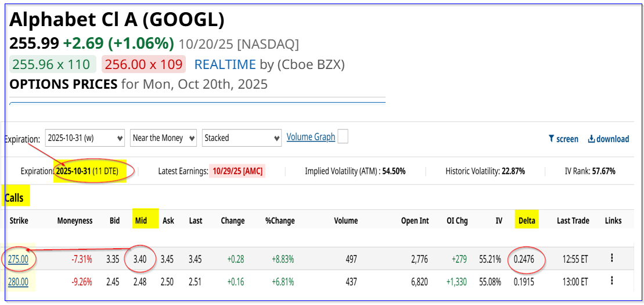This screenshot has height=305, width=644.
Task: Sort by the Moneyness column header
Action: point(74,220)
